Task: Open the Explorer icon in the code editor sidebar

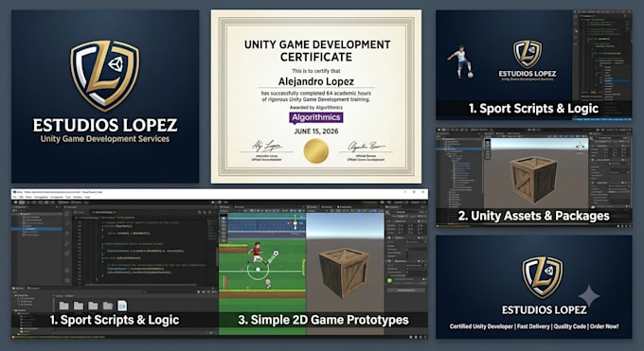Action: coord(67,215)
